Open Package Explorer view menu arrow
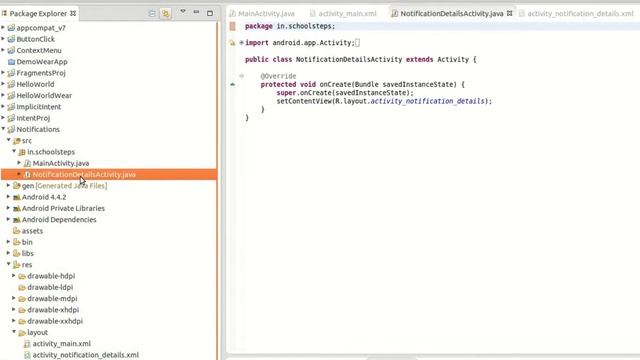This screenshot has width=640, height=360. (x=183, y=12)
